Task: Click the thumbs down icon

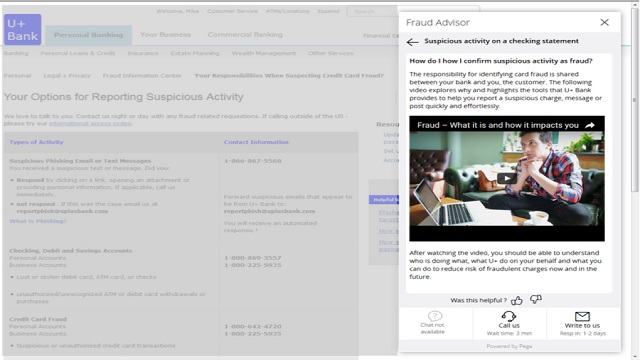Action: [536, 300]
